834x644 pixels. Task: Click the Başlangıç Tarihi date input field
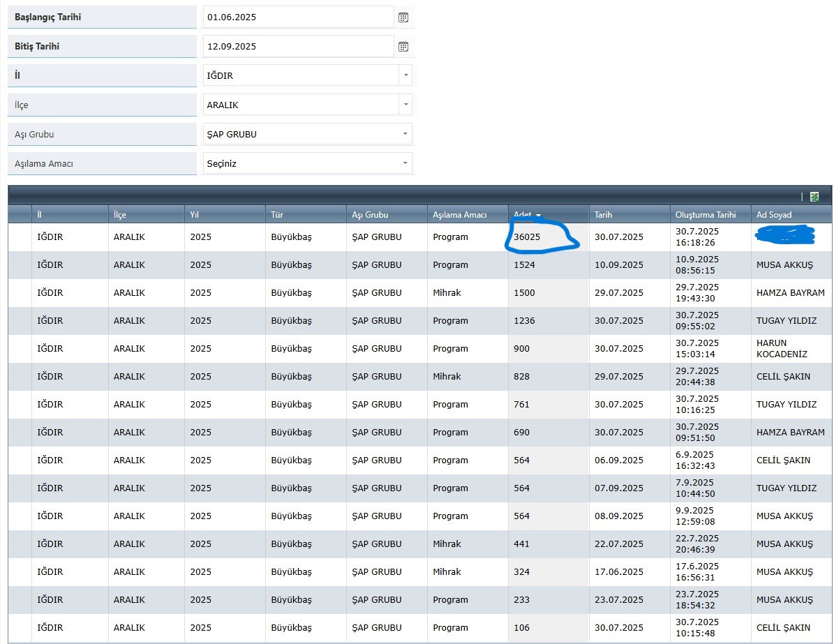299,17
